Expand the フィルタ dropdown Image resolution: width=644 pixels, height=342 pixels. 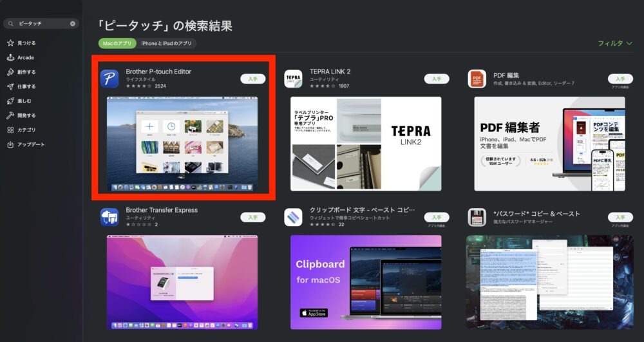point(614,43)
